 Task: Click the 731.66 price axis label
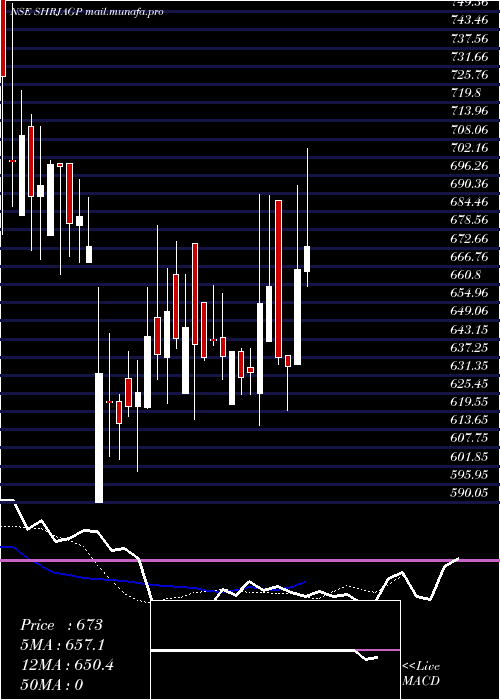point(470,57)
